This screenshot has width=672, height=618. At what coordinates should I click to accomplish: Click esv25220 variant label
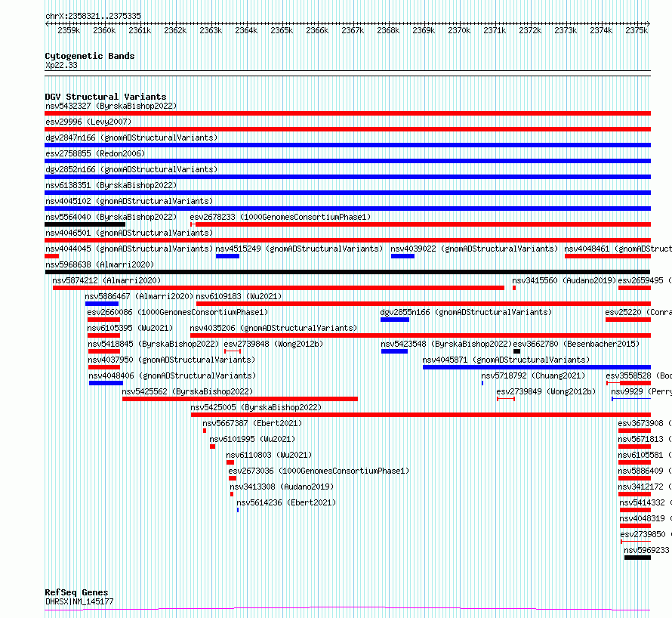[x=638, y=312]
